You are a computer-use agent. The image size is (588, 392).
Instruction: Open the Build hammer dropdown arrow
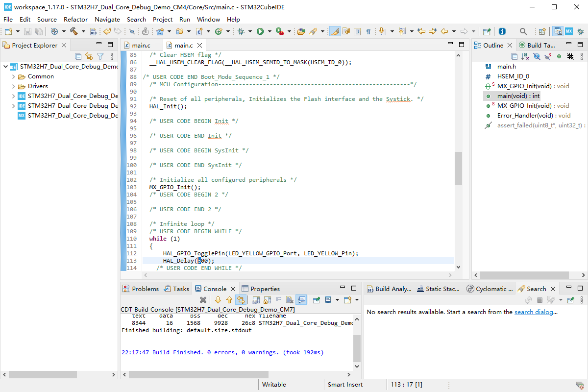tap(83, 31)
